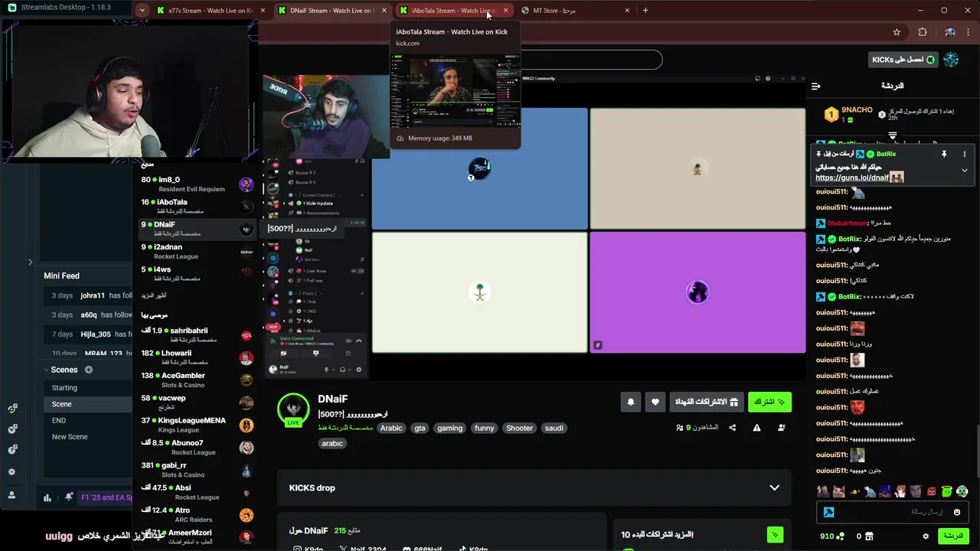
Task: Click the report warning triangle icon
Action: tap(756, 428)
